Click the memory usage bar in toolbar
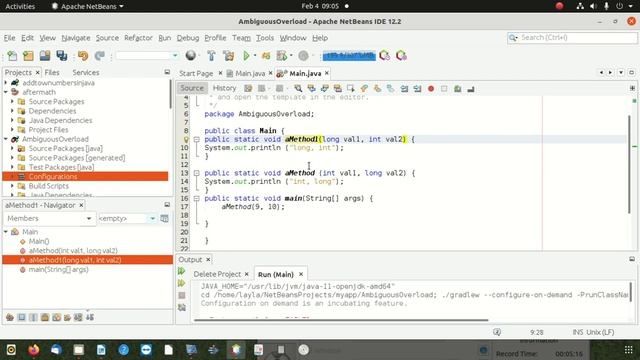The height and width of the screenshot is (360, 640). [x=349, y=56]
